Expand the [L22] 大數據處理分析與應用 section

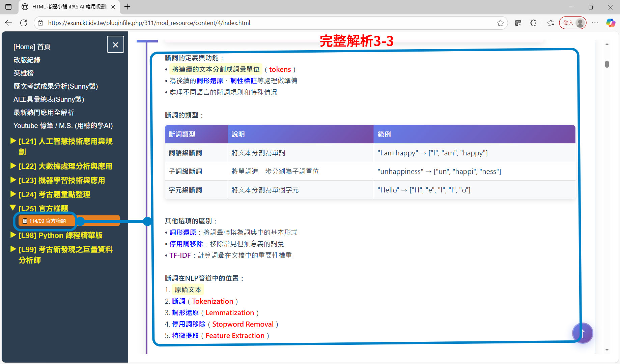point(65,166)
